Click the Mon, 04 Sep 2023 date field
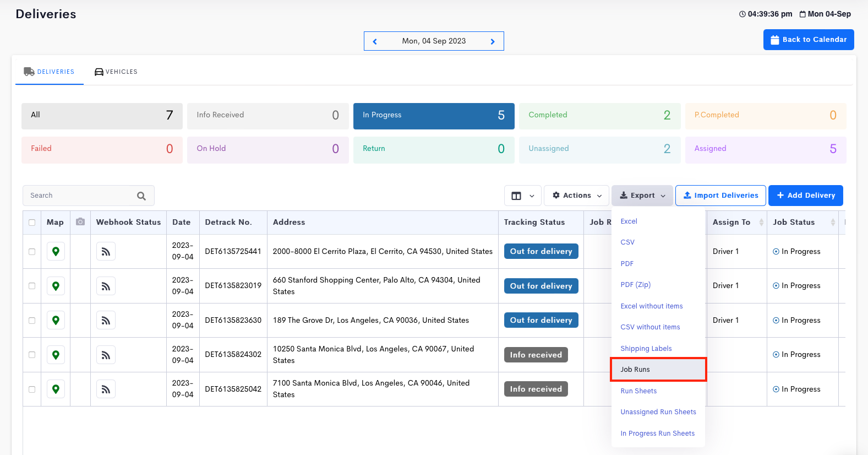Viewport: 868px width, 455px height. pos(434,41)
